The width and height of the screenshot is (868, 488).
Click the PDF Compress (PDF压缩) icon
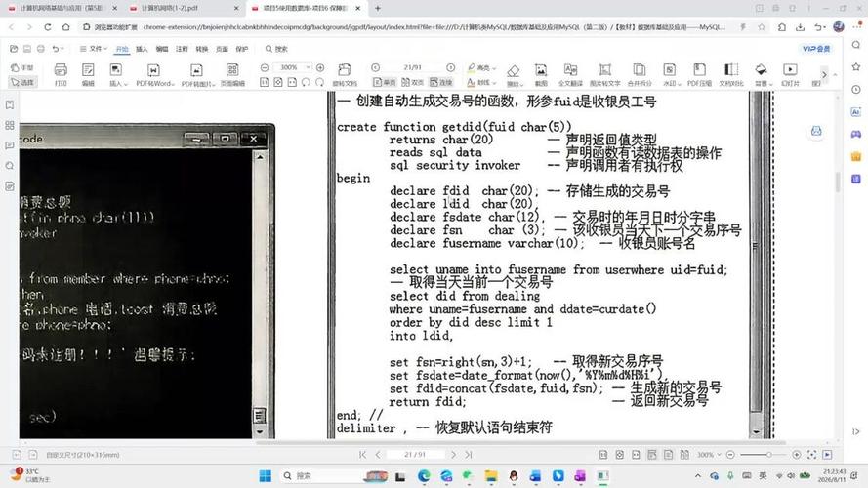[699, 74]
